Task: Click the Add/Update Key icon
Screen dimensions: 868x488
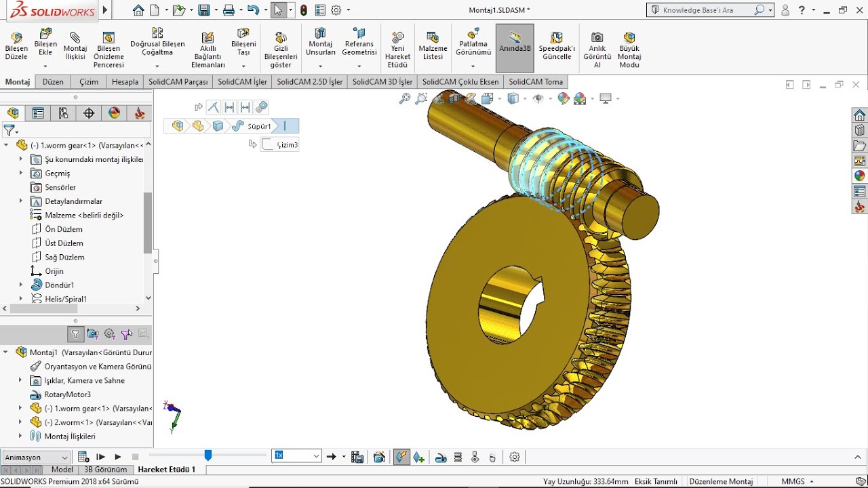Action: [x=418, y=457]
